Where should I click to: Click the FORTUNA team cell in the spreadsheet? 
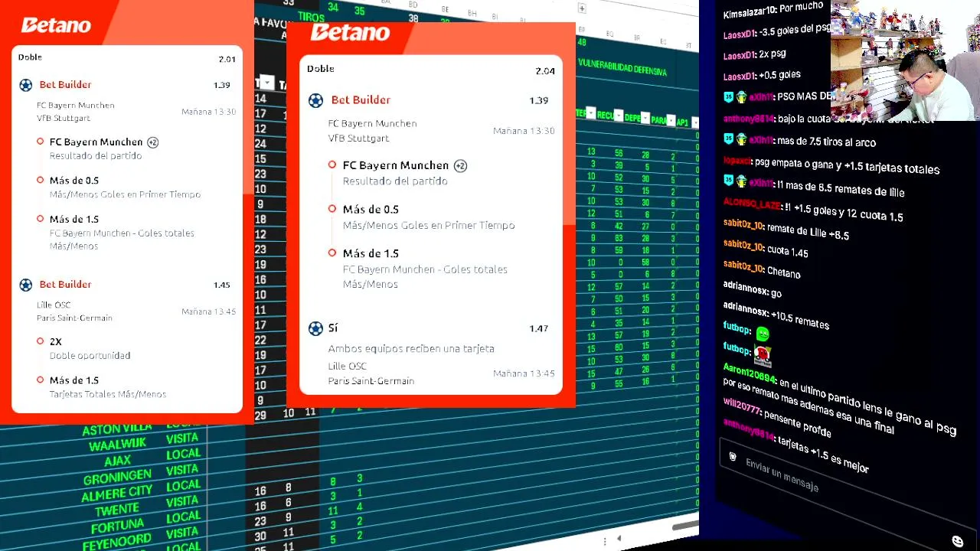point(117,527)
